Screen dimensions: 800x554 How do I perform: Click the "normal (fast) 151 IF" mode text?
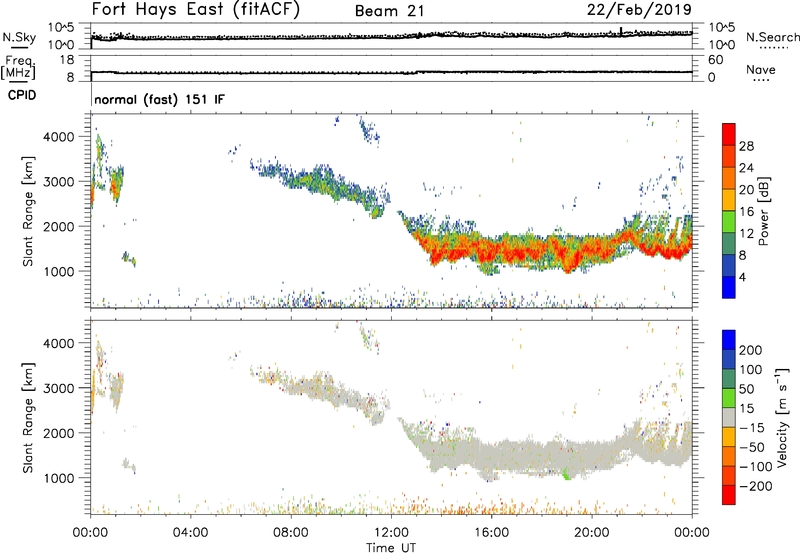[x=159, y=99]
